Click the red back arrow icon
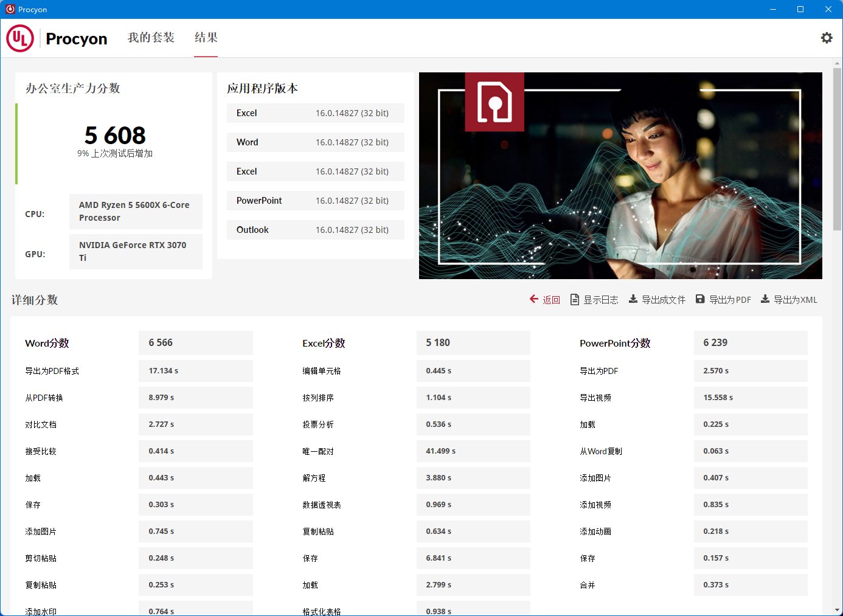Image resolution: width=843 pixels, height=616 pixels. 534,299
